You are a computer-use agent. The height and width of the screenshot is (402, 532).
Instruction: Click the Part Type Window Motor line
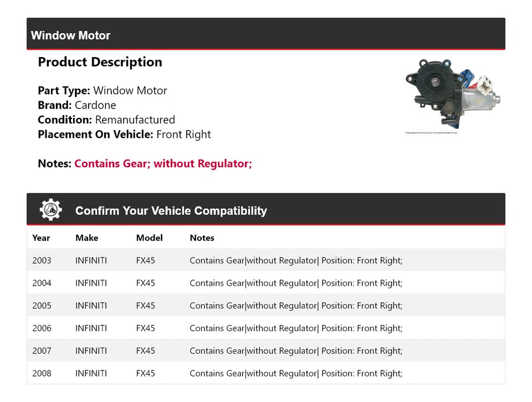coord(102,90)
